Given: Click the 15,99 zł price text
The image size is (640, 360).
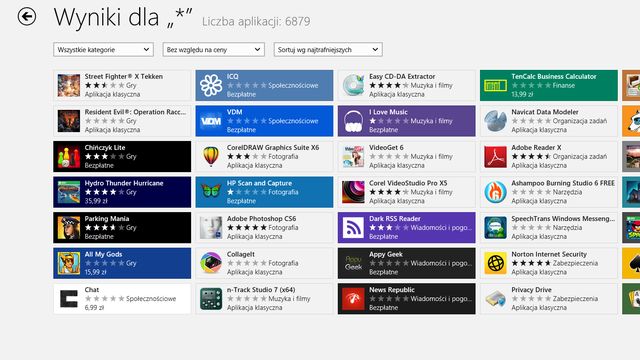Looking at the screenshot, I should pos(95,272).
